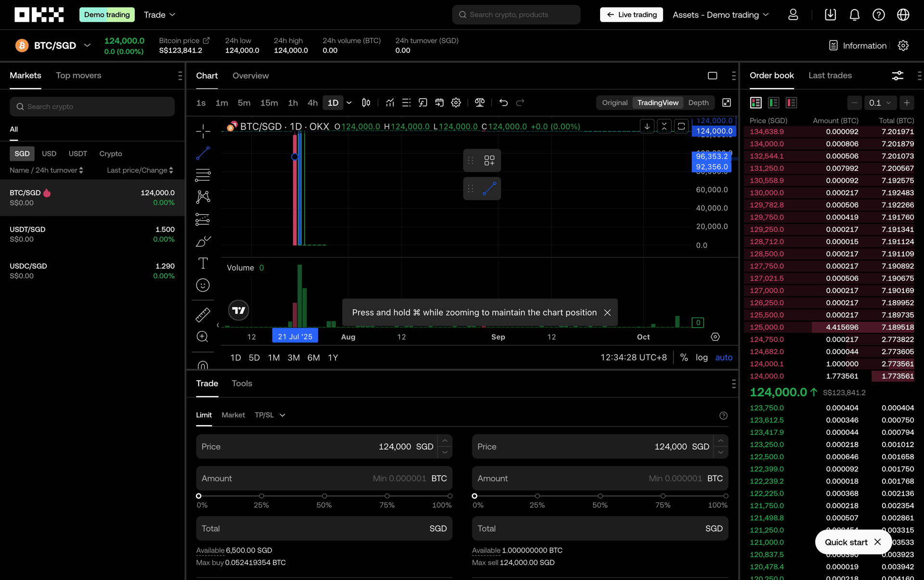924x580 pixels.
Task: Set sell amount slider to 75%
Action: tap(663, 496)
